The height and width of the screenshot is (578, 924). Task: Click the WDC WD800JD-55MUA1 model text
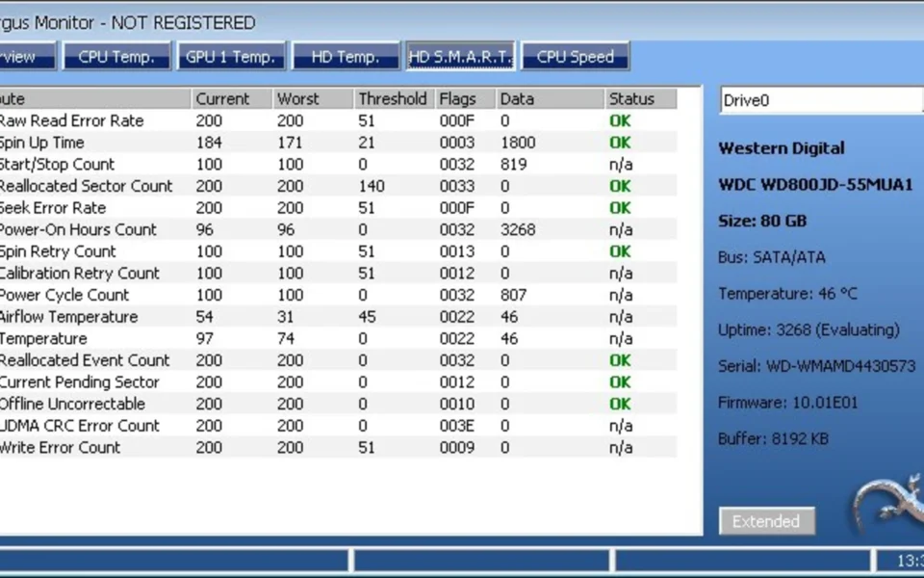tap(815, 185)
